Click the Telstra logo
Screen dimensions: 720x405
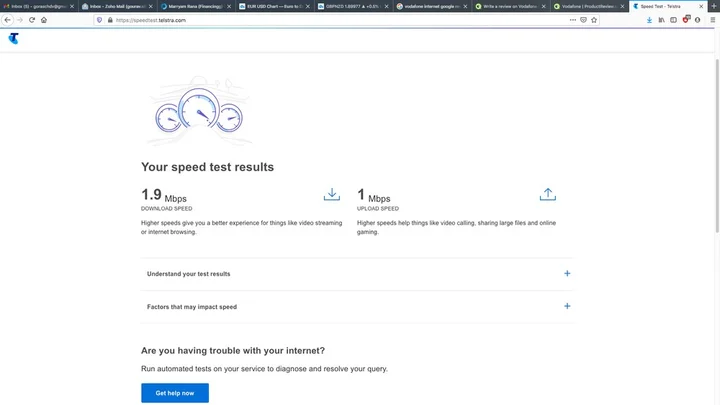(14, 39)
